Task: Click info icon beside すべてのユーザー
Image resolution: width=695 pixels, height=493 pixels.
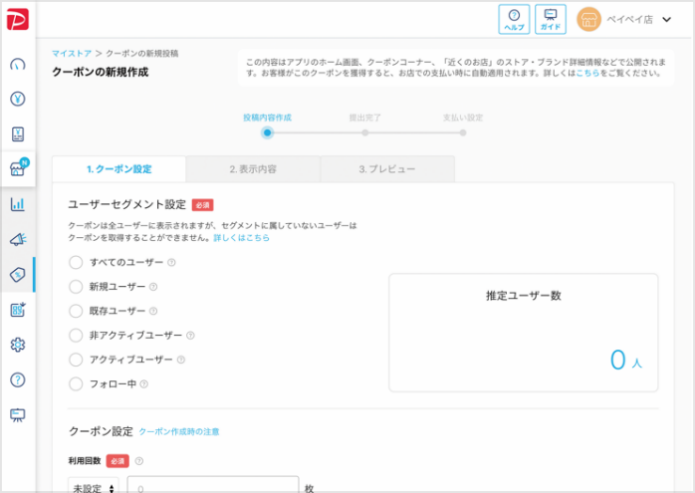Action: (172, 262)
